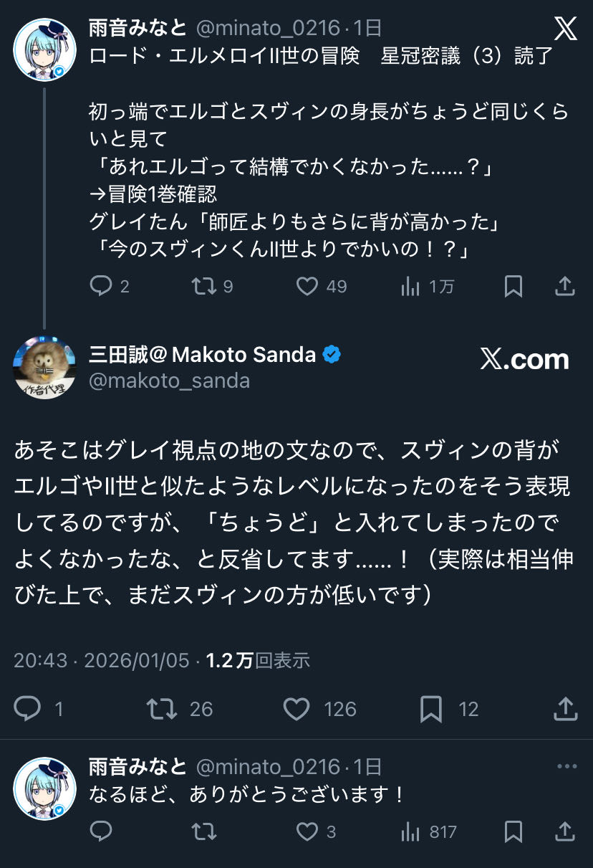593x868 pixels.
Task: Share the top tweet by 雨音みなと
Action: [x=565, y=287]
